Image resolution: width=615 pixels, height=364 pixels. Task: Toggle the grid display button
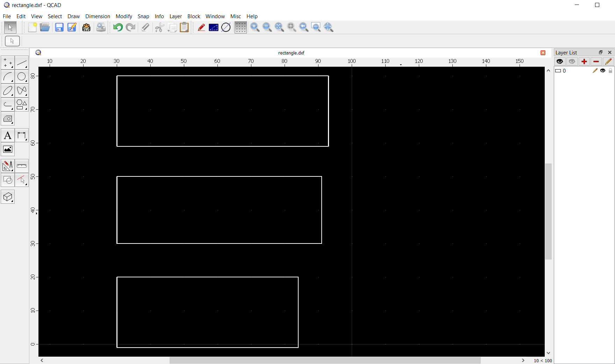point(241,27)
